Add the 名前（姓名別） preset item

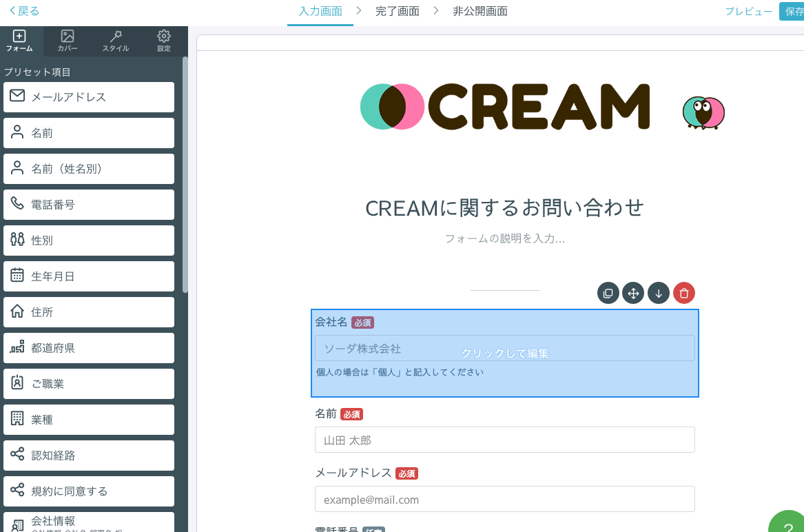click(89, 169)
